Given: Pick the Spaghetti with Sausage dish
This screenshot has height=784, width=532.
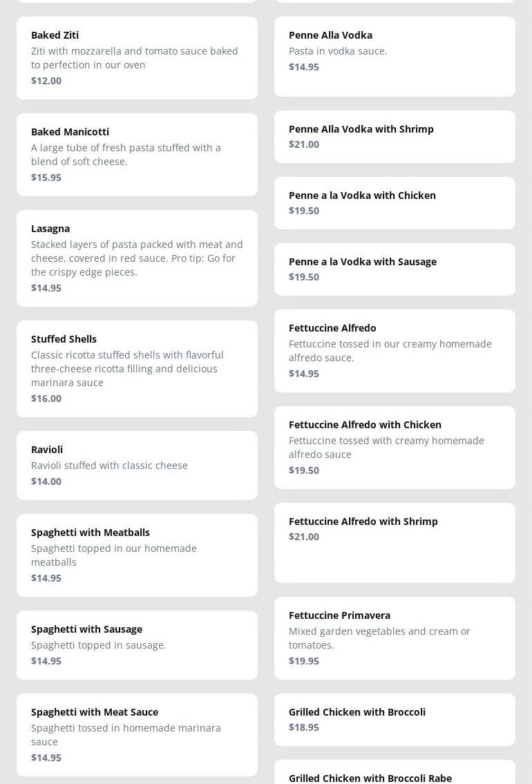Looking at the screenshot, I should (x=137, y=644).
